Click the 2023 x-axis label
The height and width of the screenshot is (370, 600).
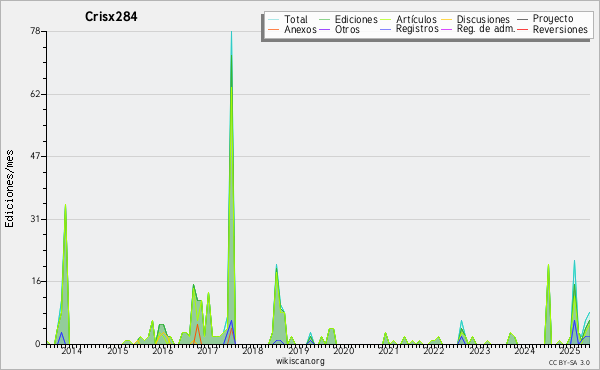pos(479,350)
